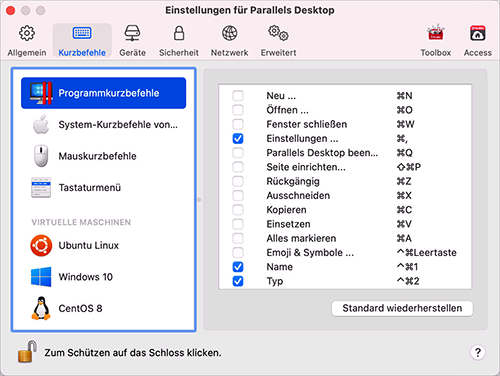500x376 pixels.
Task: Enable the Kopieren checkbox
Action: 238,210
